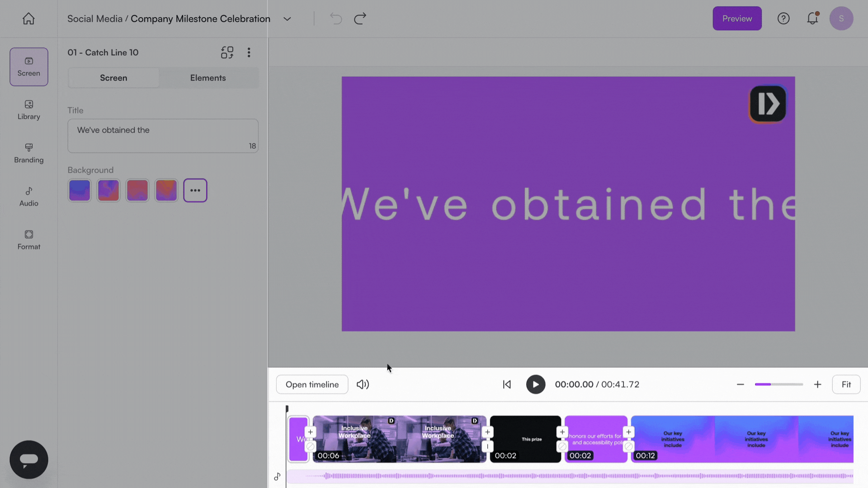Go to the Home icon
This screenshot has width=868, height=488.
(28, 19)
